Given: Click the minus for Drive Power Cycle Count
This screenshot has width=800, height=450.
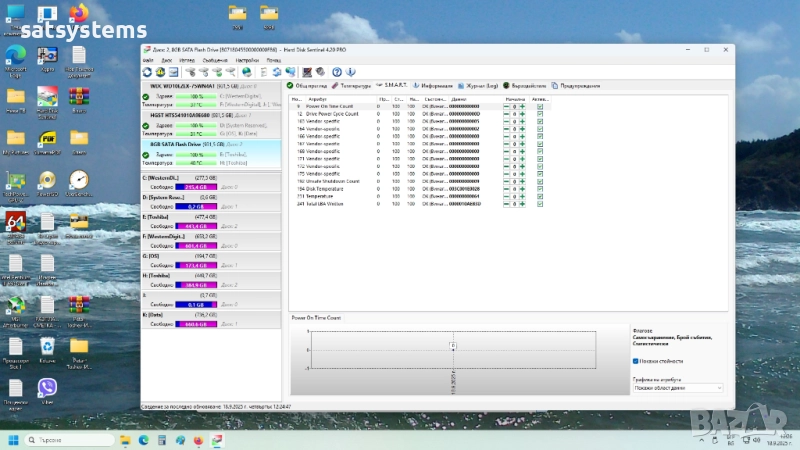Looking at the screenshot, I should 507,114.
